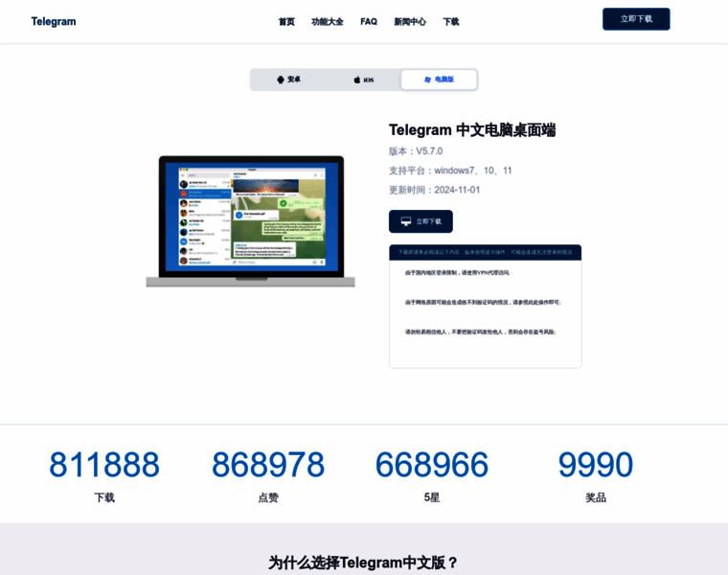Click the 811888 download count
Viewport: 728px width, 575px height.
pyautogui.click(x=104, y=465)
